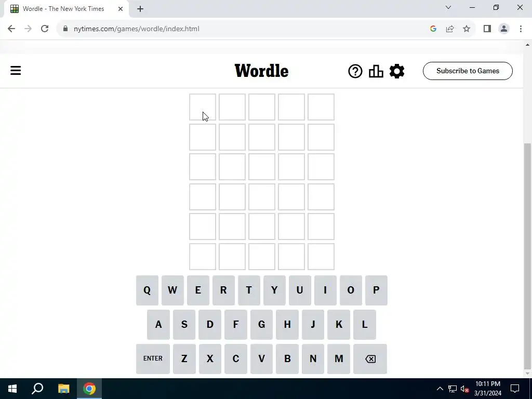Image resolution: width=532 pixels, height=399 pixels.
Task: Click the page vertical scrollbar thumb
Action: click(x=527, y=256)
